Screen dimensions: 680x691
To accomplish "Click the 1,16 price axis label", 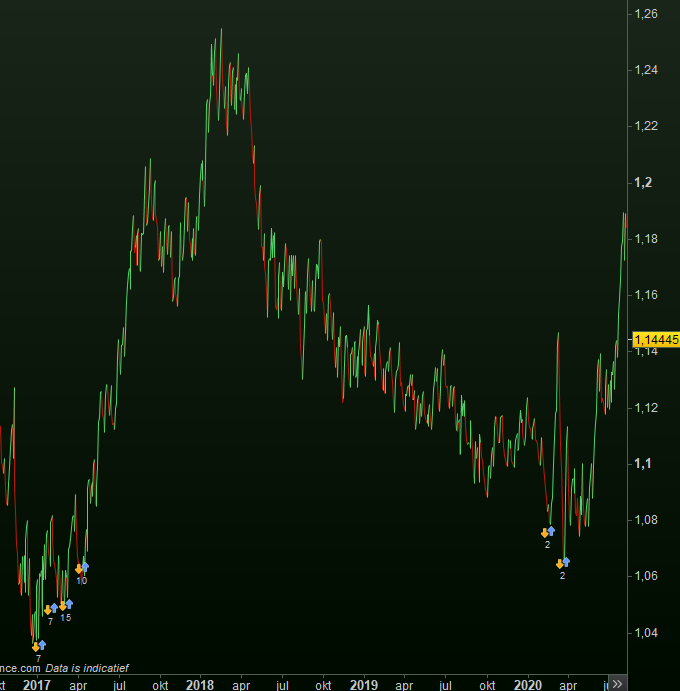I will click(x=646, y=295).
